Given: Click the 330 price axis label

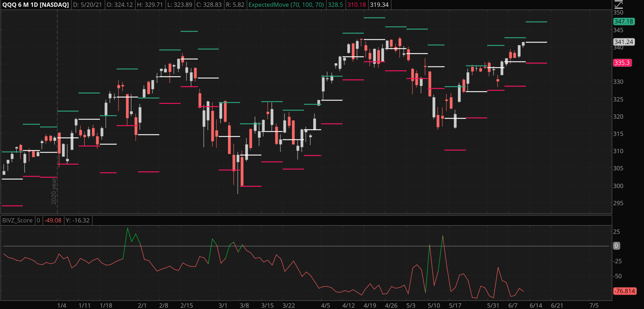Looking at the screenshot, I should point(618,82).
